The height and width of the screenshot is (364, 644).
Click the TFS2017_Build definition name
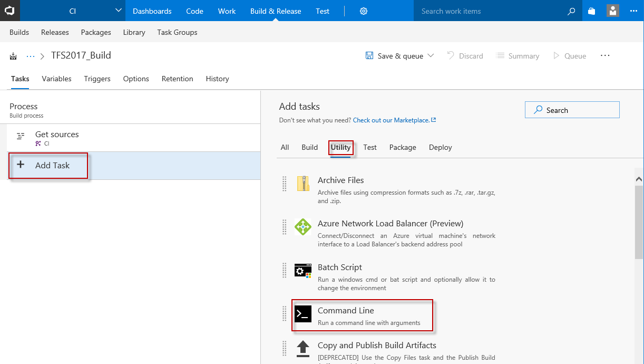pos(81,55)
